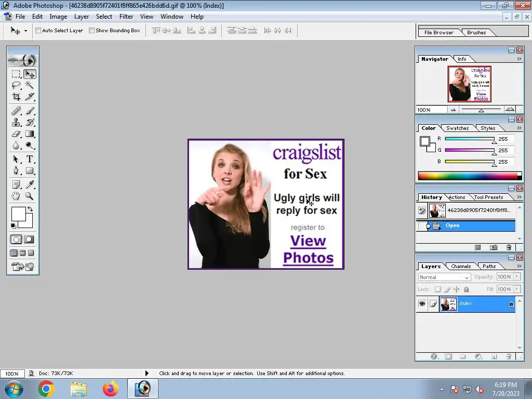Screen dimensions: 532x399
Task: Select the Rectangular Marquee tool
Action: (x=16, y=74)
